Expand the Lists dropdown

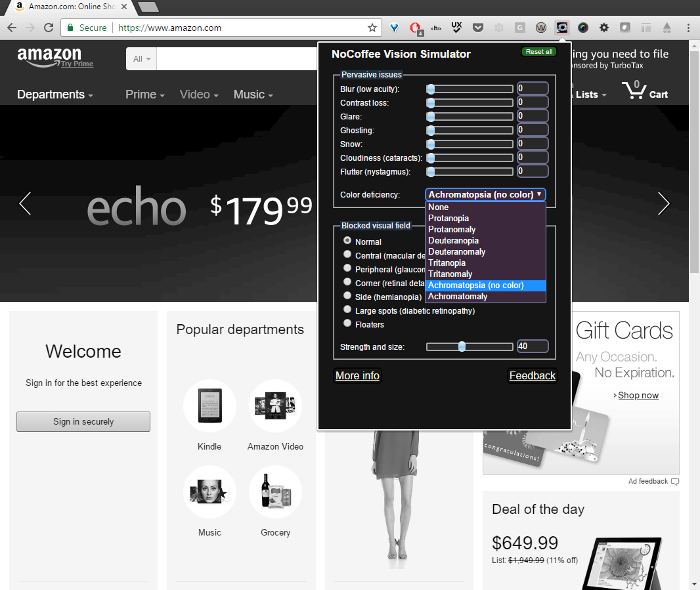pyautogui.click(x=590, y=95)
